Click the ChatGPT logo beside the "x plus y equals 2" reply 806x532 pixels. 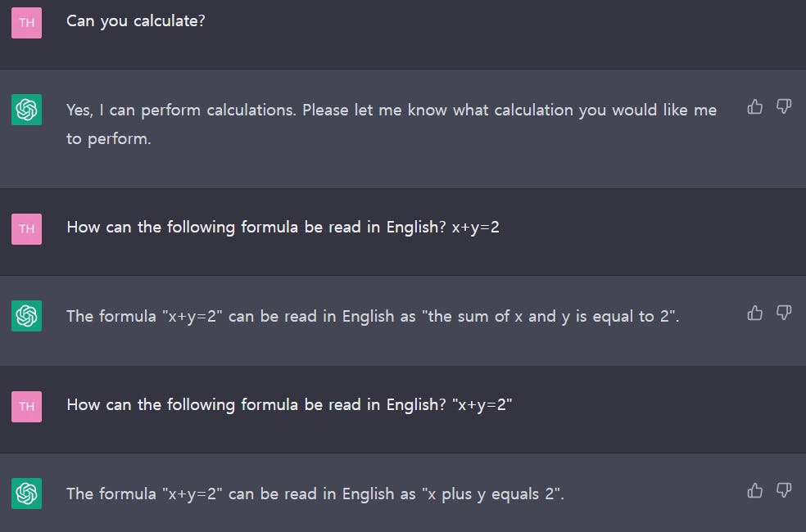(x=27, y=494)
